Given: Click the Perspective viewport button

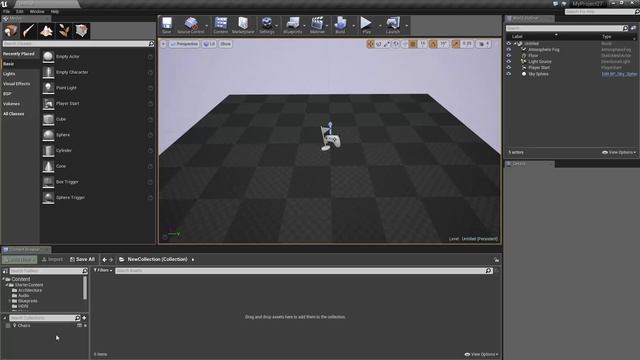Looking at the screenshot, I should pos(184,44).
